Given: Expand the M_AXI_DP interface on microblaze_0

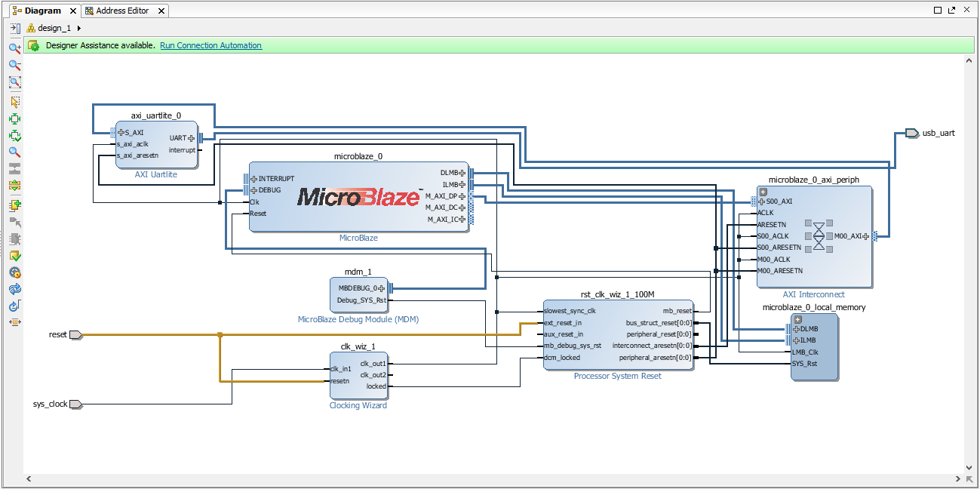Looking at the screenshot, I should pyautogui.click(x=462, y=196).
